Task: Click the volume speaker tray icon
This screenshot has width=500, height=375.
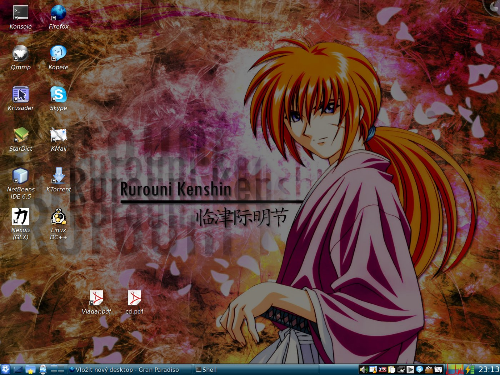Action: coord(363,369)
